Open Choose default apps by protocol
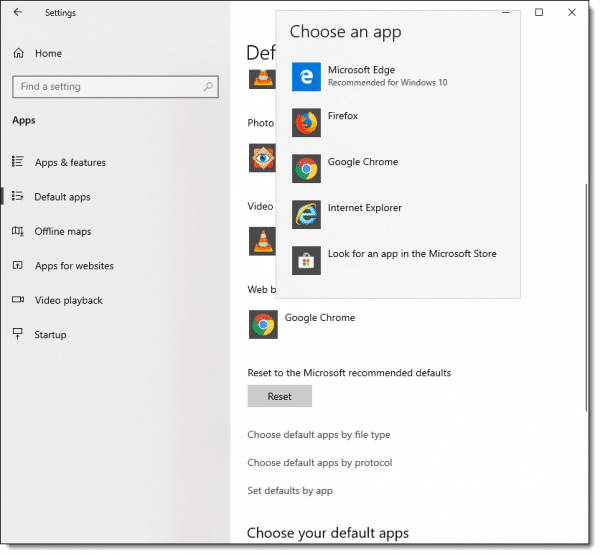The height and width of the screenshot is (555, 600). [x=320, y=463]
